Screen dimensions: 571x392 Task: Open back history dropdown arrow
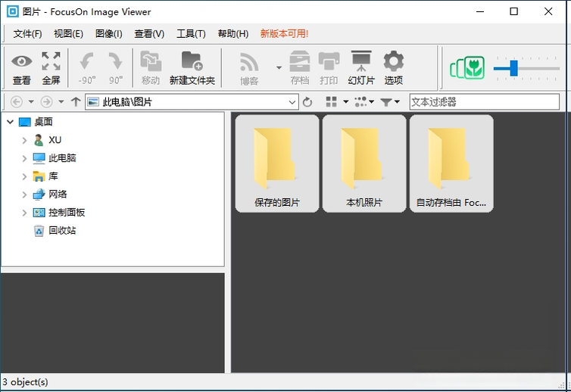coord(31,102)
